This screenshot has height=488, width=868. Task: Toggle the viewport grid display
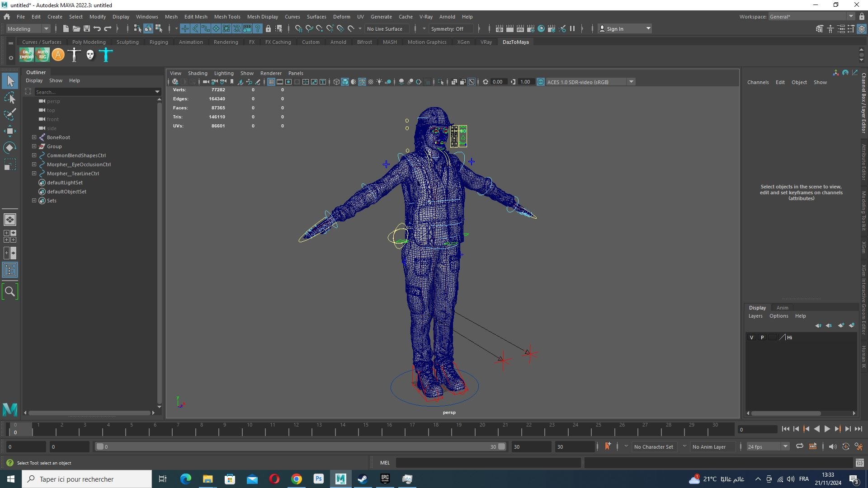271,82
